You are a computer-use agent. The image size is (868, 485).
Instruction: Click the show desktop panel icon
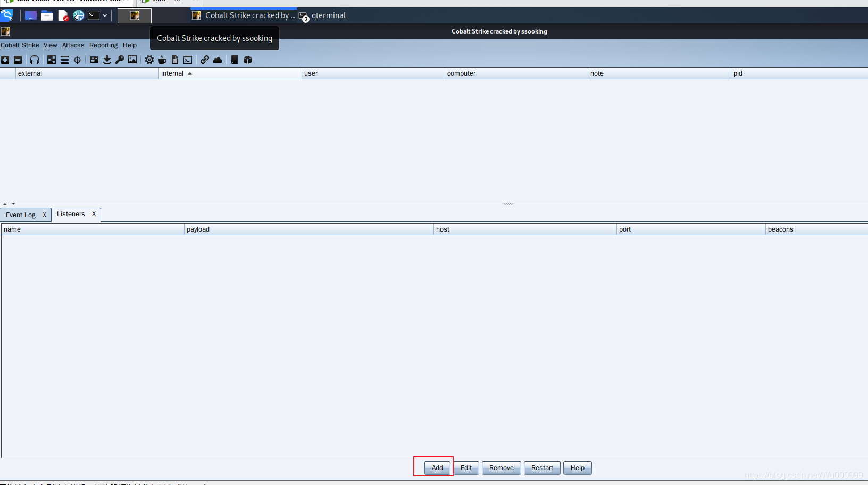pyautogui.click(x=31, y=15)
